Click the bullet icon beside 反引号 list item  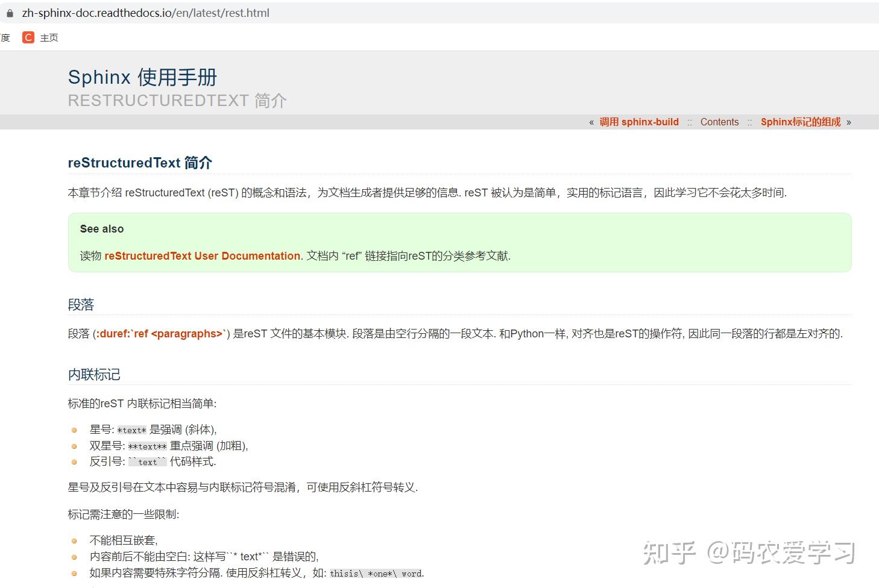click(x=74, y=462)
